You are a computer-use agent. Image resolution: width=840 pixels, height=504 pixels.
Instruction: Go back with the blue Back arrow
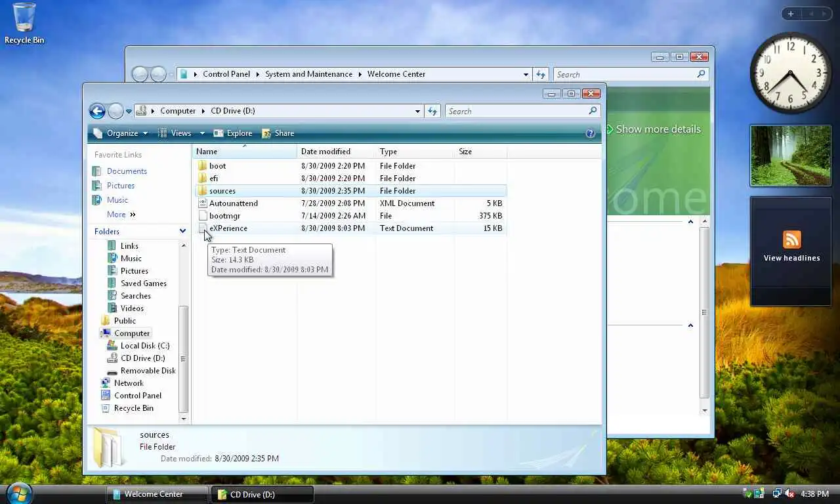pyautogui.click(x=97, y=111)
